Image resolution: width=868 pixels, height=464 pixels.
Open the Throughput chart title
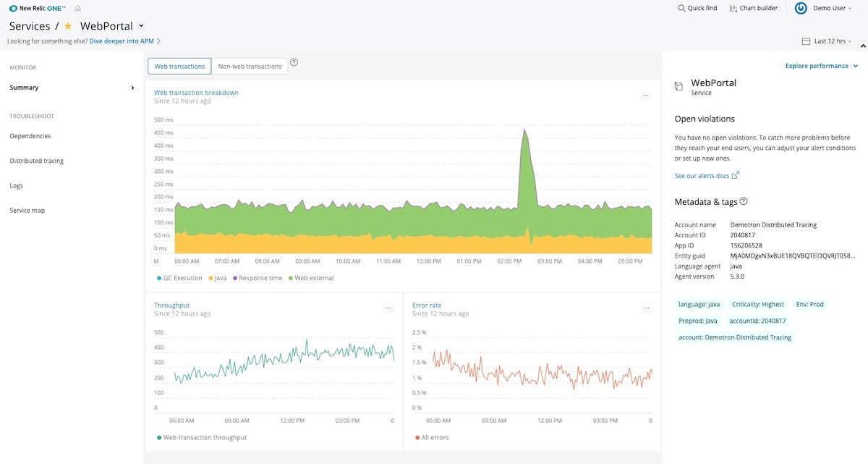(x=172, y=305)
